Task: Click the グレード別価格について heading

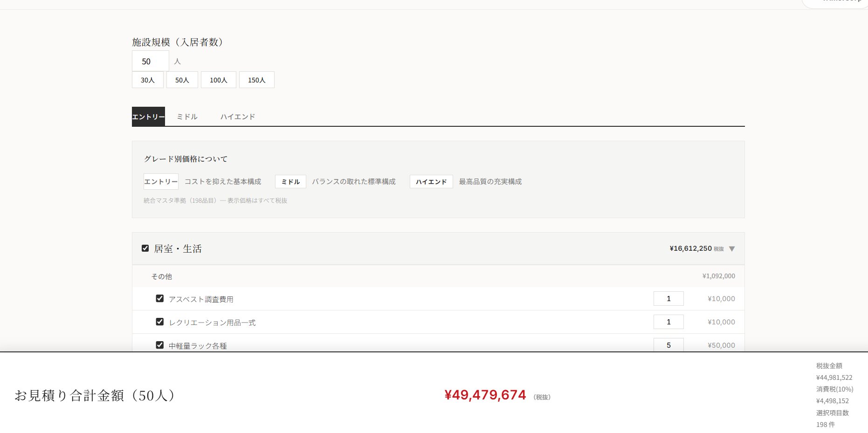Action: click(186, 159)
